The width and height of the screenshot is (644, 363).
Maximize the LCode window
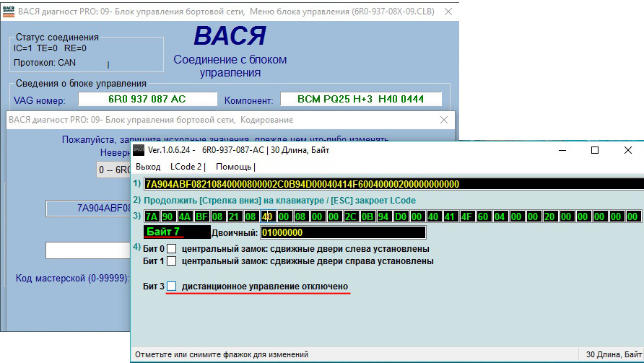595,150
